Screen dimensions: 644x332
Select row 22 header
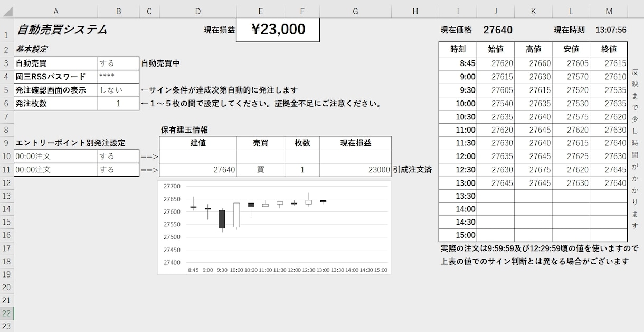click(7, 313)
